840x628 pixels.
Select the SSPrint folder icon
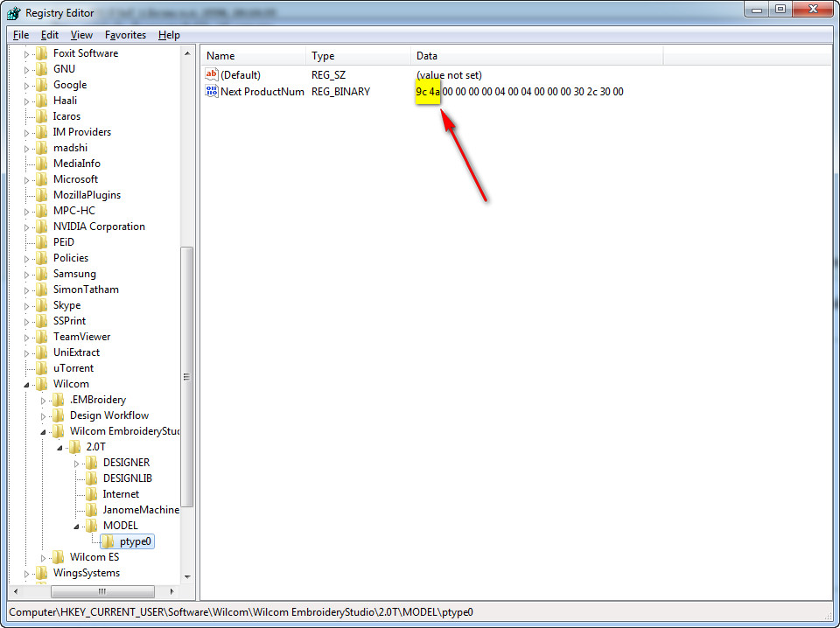coord(42,321)
